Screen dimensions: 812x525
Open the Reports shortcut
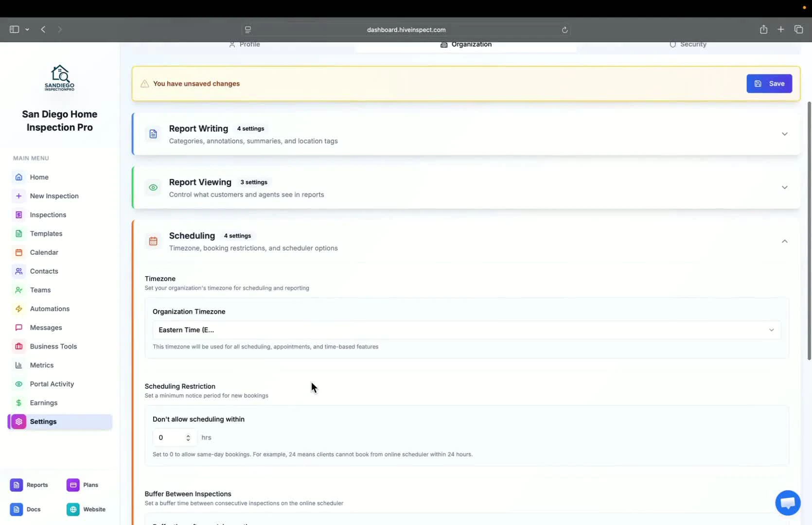click(x=29, y=485)
